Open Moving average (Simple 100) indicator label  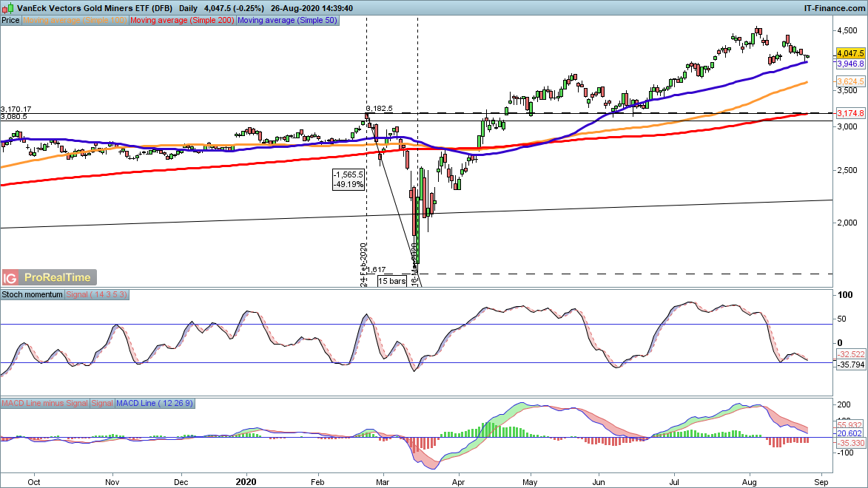[x=75, y=21]
